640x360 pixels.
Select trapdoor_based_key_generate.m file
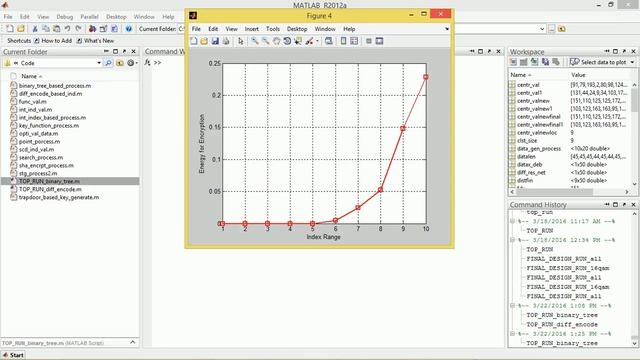(59, 198)
